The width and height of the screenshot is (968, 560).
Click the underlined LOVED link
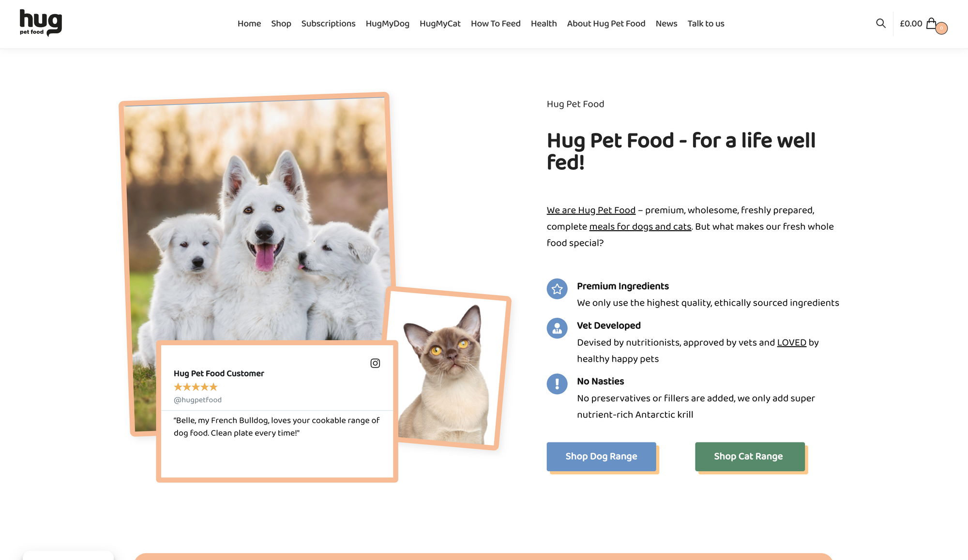[792, 343]
